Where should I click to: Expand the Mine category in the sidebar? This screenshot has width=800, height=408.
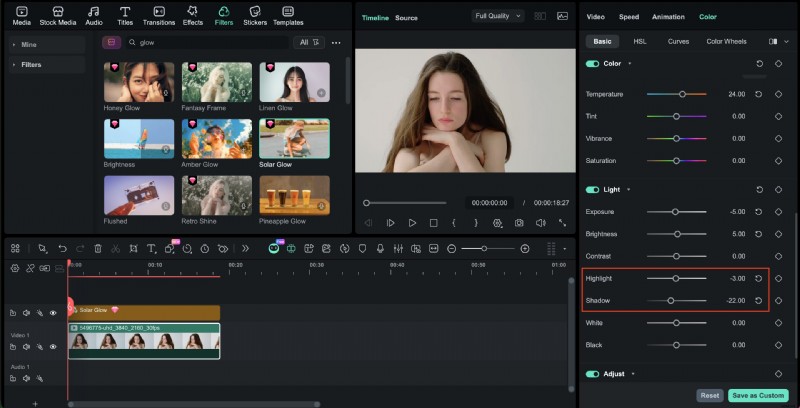pyautogui.click(x=27, y=45)
